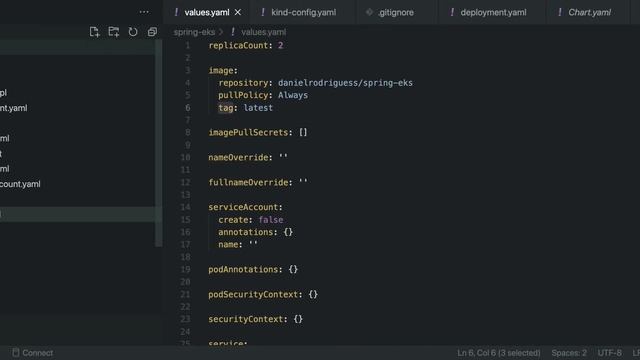Click fullnameOverride on line 12

[248, 182]
